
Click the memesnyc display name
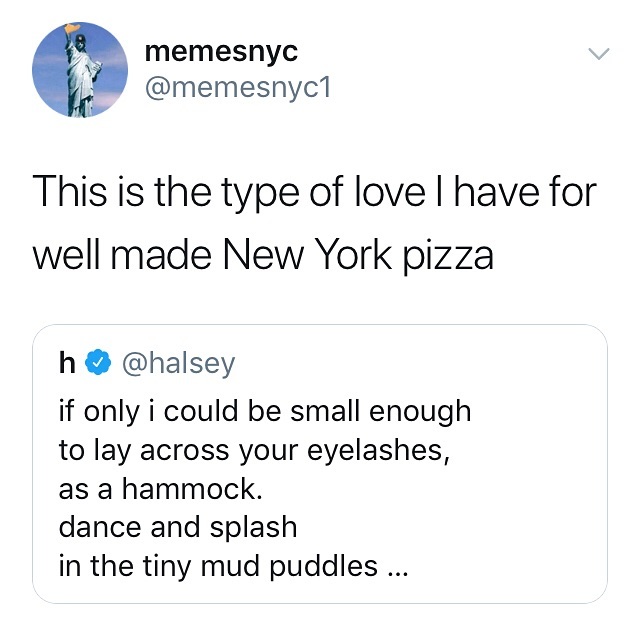[220, 50]
